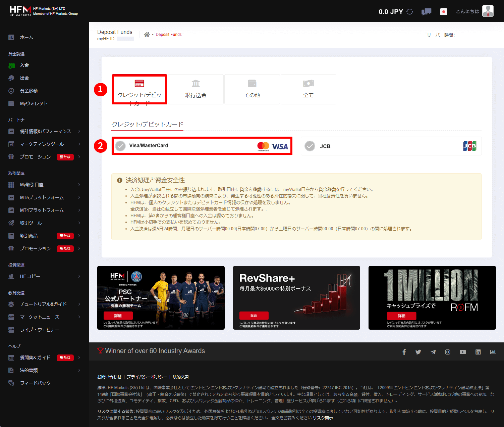Open the プライバシーポリシー link

(x=147, y=377)
